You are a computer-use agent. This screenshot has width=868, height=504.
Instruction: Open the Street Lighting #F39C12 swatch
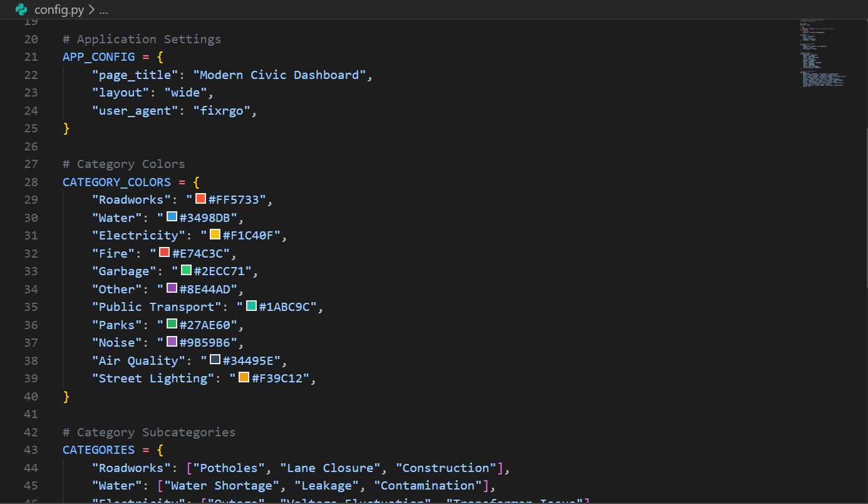tap(244, 377)
